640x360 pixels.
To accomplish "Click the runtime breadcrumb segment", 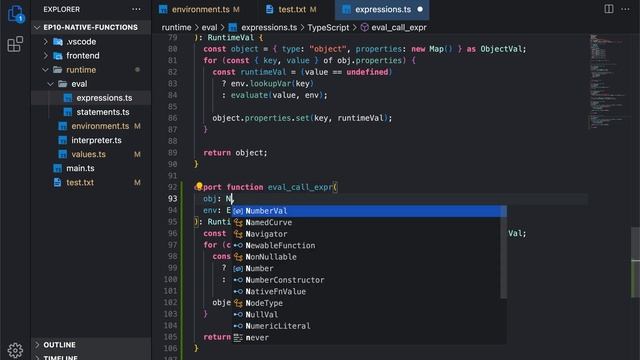I will click(176, 27).
